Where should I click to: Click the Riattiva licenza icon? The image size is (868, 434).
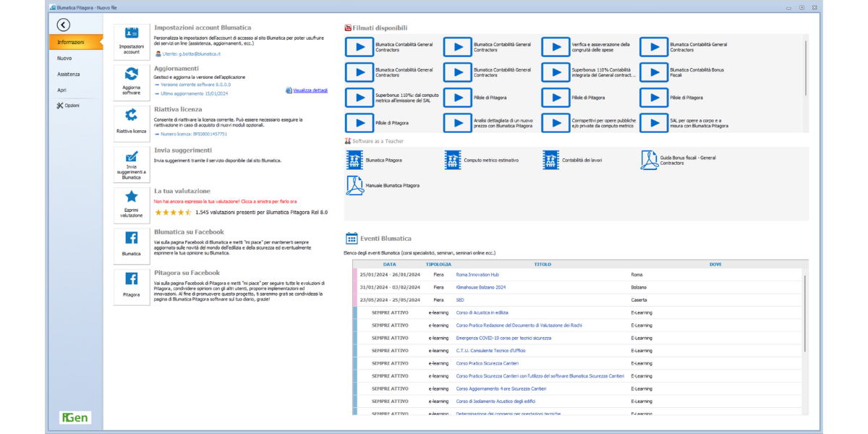(132, 119)
